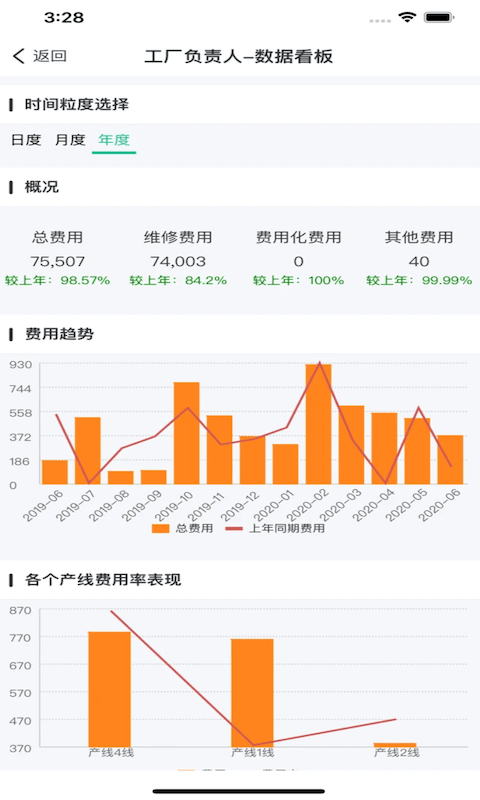Tap the 930 y-axis label
The width and height of the screenshot is (480, 800).
pyautogui.click(x=20, y=365)
